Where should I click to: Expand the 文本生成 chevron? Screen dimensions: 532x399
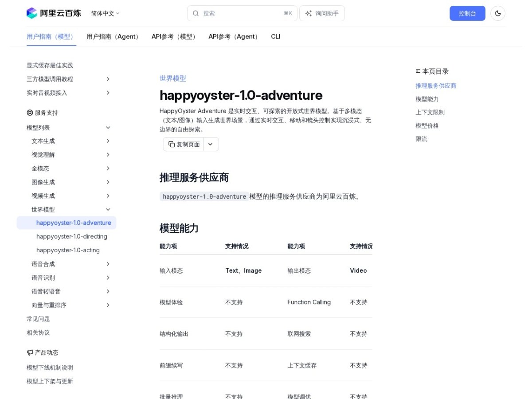click(x=108, y=141)
